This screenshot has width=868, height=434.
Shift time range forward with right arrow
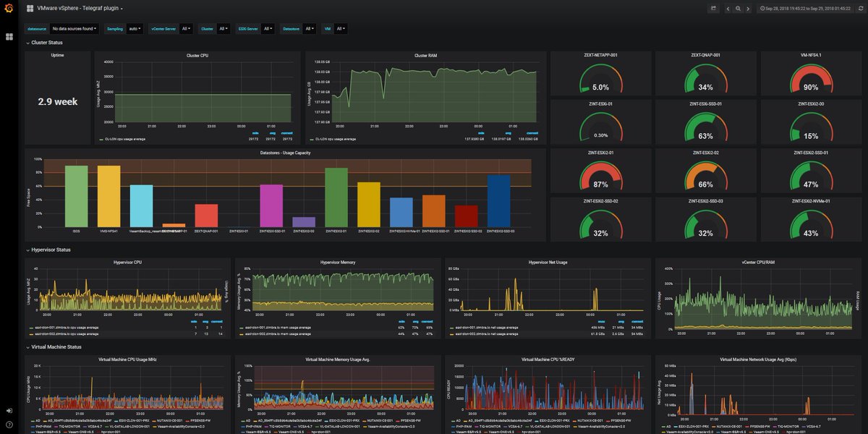click(x=747, y=9)
